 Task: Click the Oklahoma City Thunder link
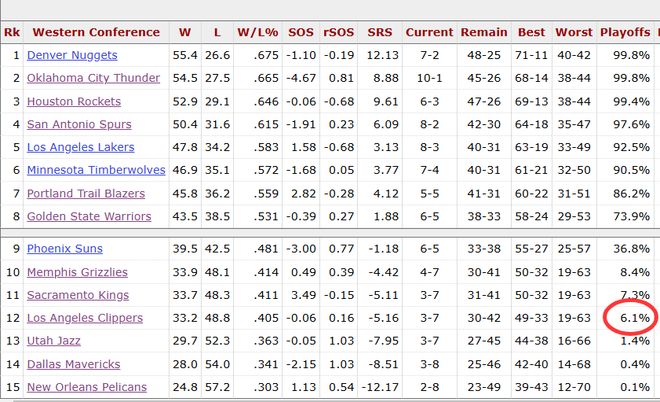pos(93,78)
